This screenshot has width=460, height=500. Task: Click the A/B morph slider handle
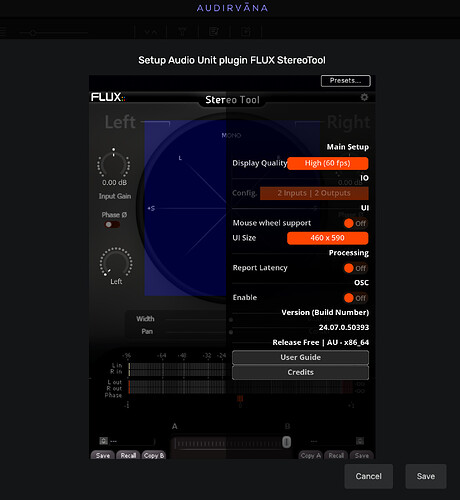[x=287, y=442]
